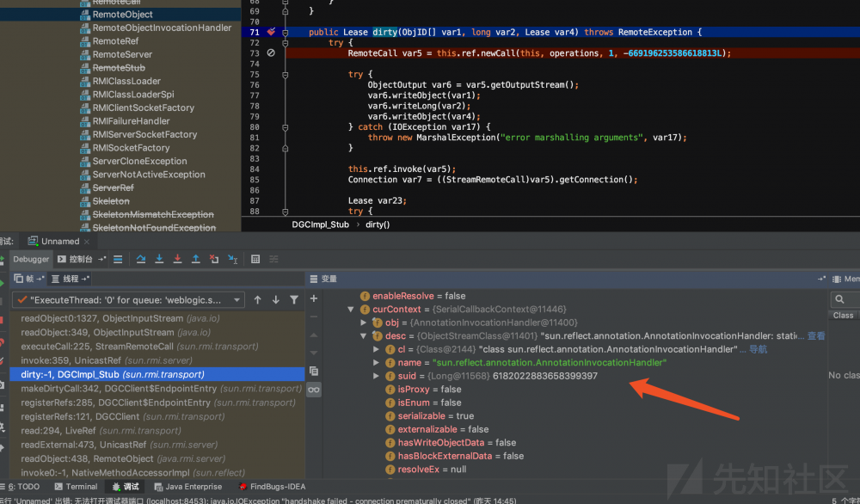The image size is (860, 504).
Task: Toggle the disabled breakpoint on line 73
Action: tap(271, 53)
